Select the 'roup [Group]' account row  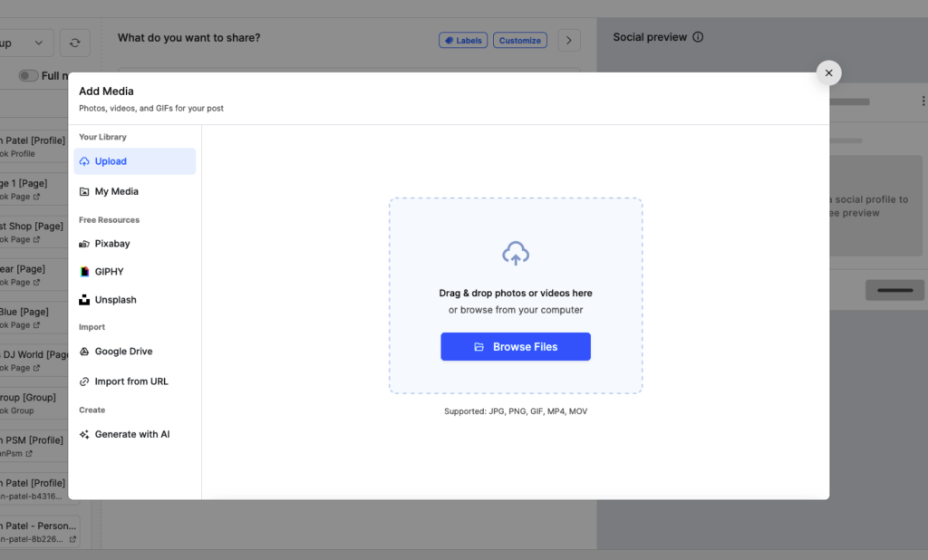pos(34,403)
